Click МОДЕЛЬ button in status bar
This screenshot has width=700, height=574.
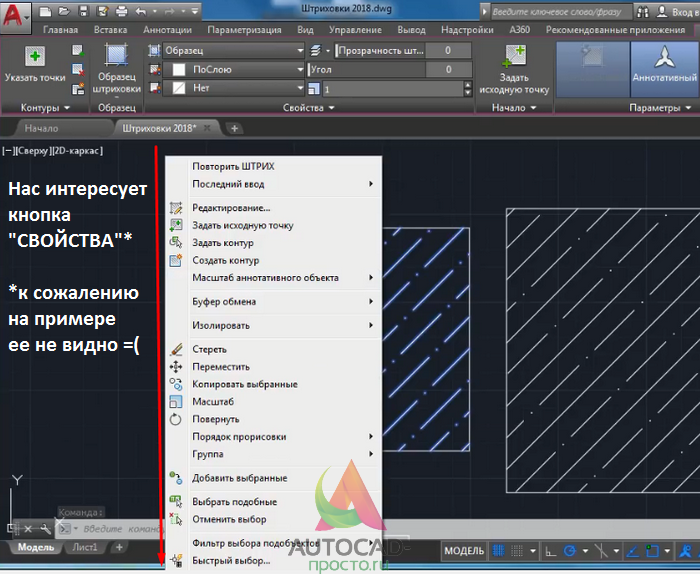pyautogui.click(x=464, y=551)
